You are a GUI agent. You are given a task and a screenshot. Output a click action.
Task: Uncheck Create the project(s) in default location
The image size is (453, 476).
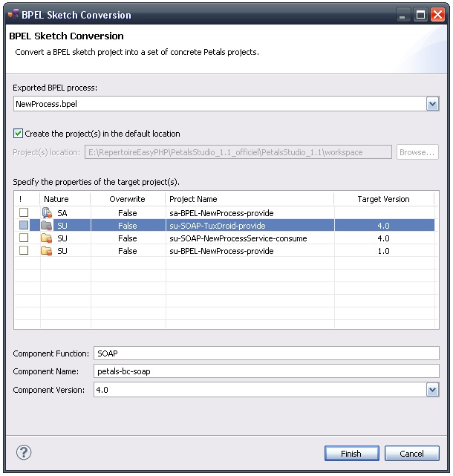(19, 134)
